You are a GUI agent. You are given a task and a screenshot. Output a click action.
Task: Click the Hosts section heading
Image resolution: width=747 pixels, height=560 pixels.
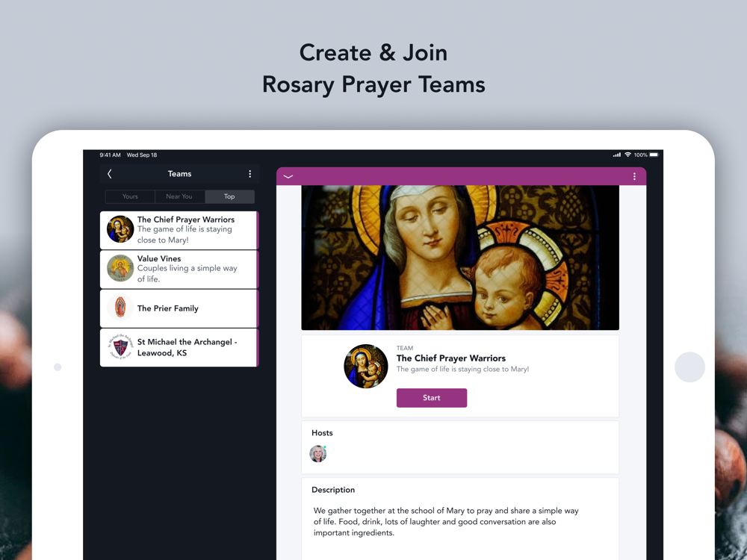[x=322, y=433]
